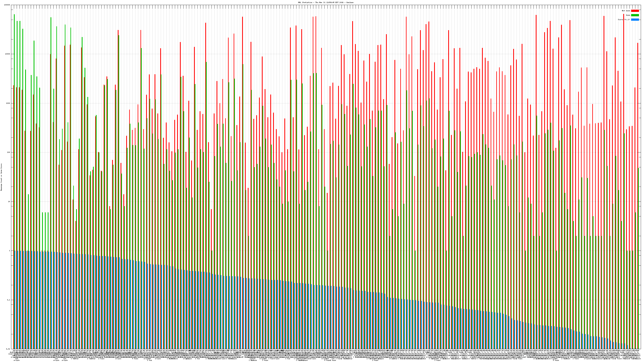The height and width of the screenshot is (362, 644).
Task: Click the 100 y-axis tick label
Action: [8, 152]
